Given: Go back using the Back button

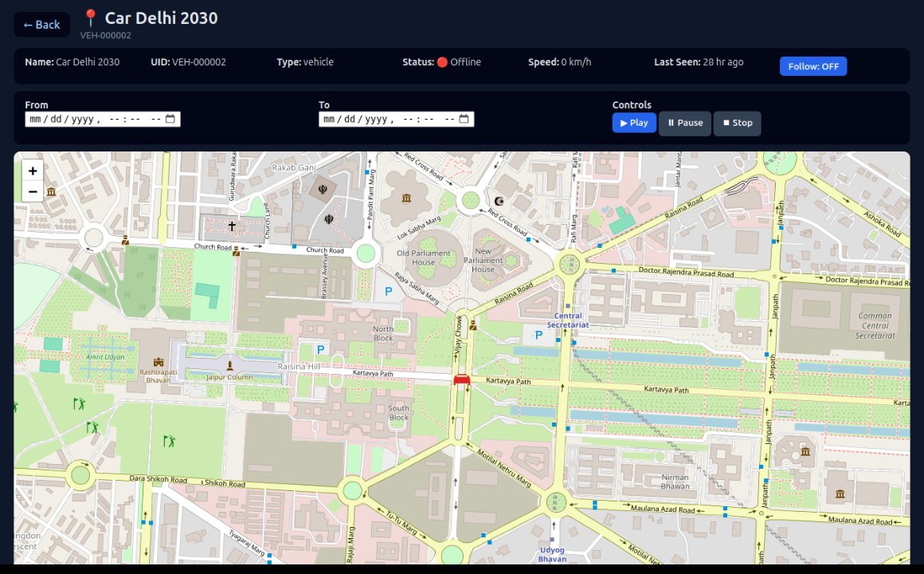Looking at the screenshot, I should (42, 25).
